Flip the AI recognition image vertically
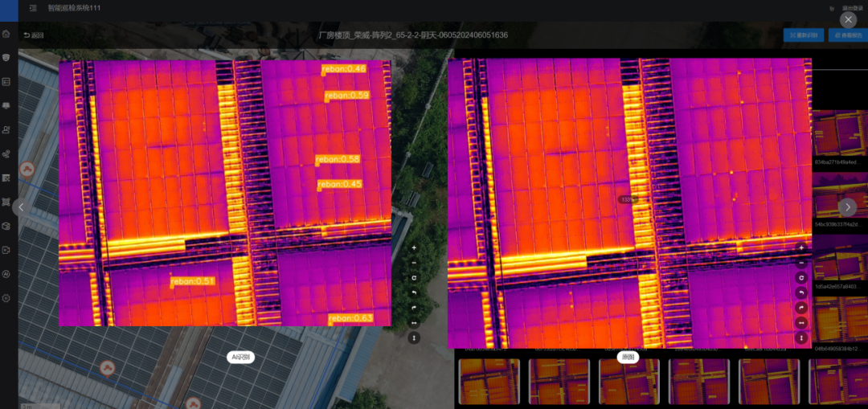This screenshot has height=409, width=868. click(x=414, y=338)
